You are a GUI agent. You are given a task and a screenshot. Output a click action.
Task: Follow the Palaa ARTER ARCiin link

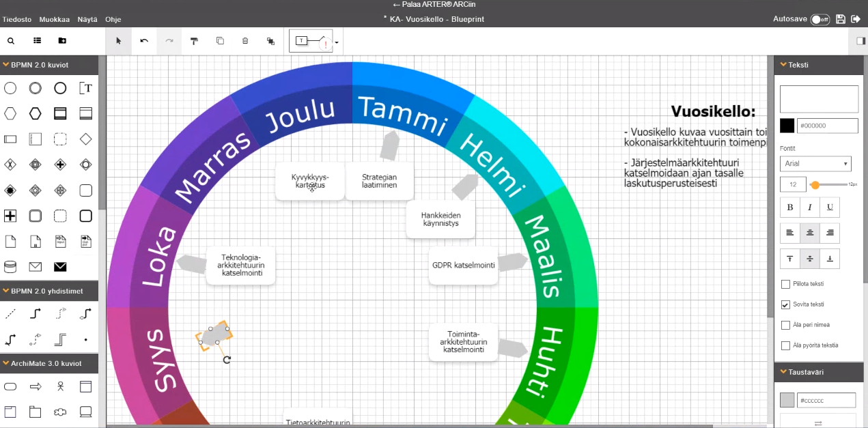(x=434, y=5)
